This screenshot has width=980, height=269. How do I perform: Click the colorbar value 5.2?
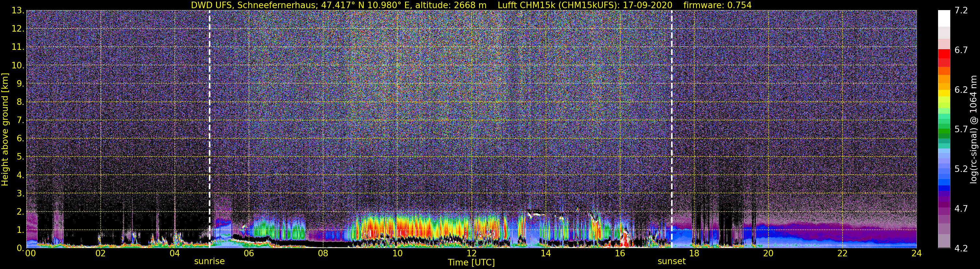961,169
